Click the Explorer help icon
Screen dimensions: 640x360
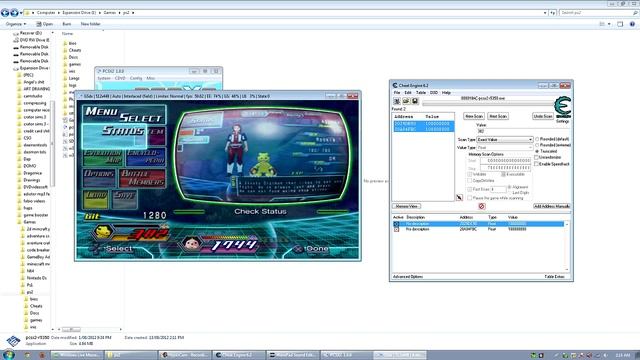tap(632, 24)
